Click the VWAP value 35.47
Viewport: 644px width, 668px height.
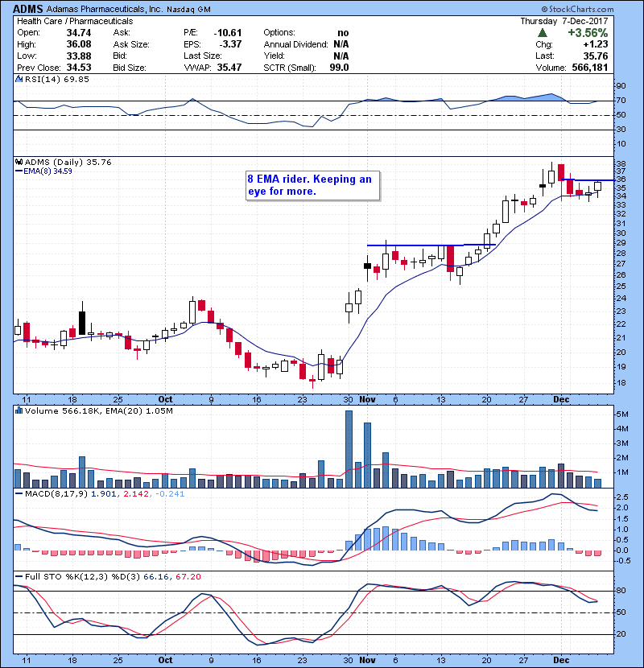[x=229, y=68]
